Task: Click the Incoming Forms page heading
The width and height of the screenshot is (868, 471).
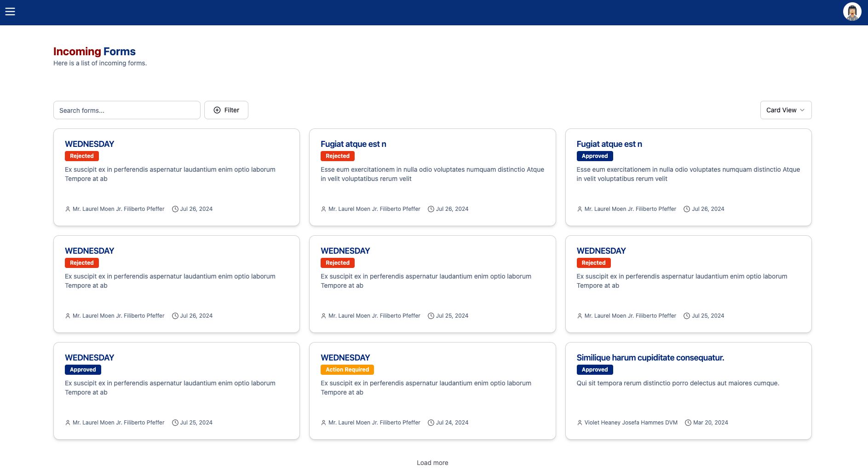Action: [94, 52]
